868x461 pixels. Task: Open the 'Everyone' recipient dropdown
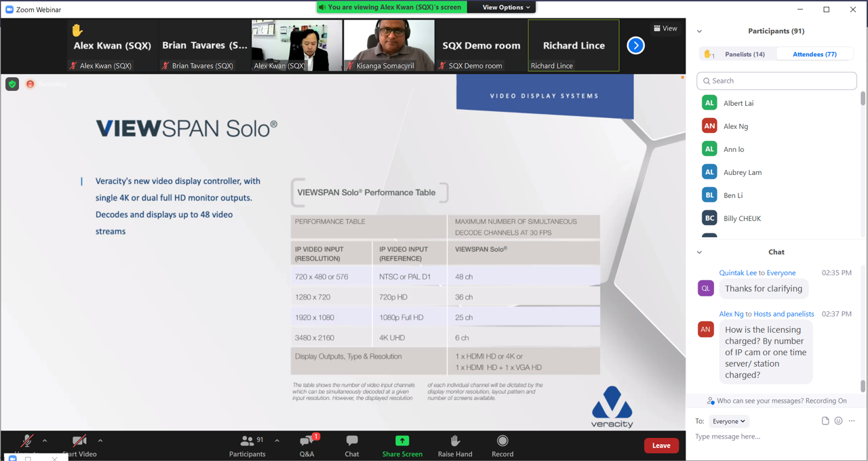point(729,421)
